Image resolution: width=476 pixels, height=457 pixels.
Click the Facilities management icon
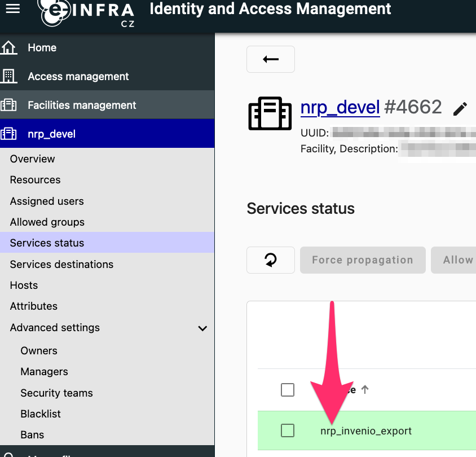point(9,105)
